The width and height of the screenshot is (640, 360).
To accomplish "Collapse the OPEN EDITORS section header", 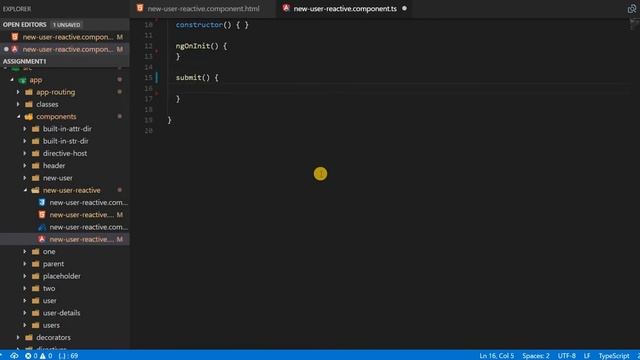I will (x=65, y=24).
